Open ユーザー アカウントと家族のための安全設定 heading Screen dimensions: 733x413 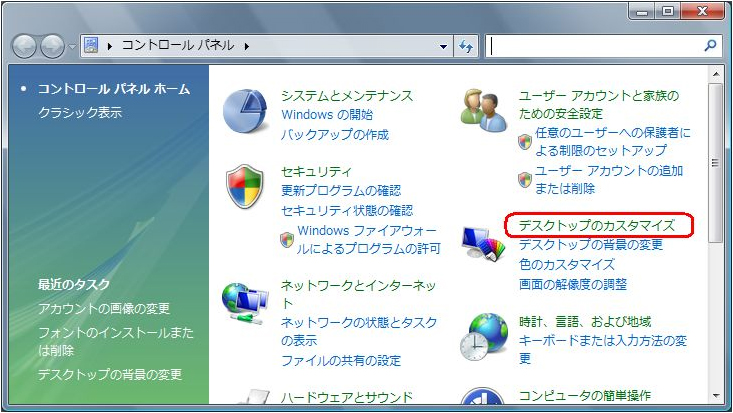point(599,105)
